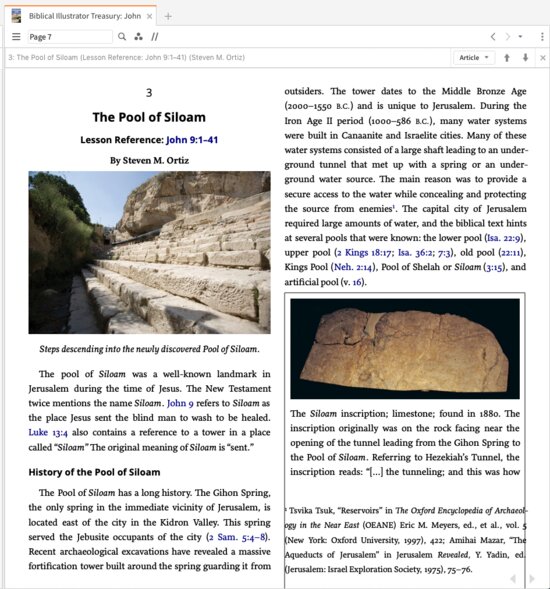
Task: Open the Neh. 2:14 link
Action: (x=352, y=267)
